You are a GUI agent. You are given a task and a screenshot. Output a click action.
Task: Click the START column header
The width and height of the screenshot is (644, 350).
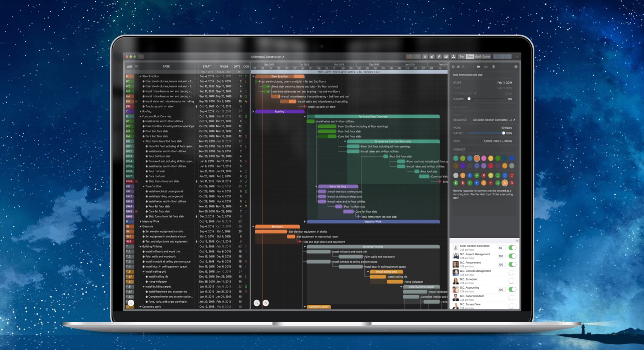207,67
